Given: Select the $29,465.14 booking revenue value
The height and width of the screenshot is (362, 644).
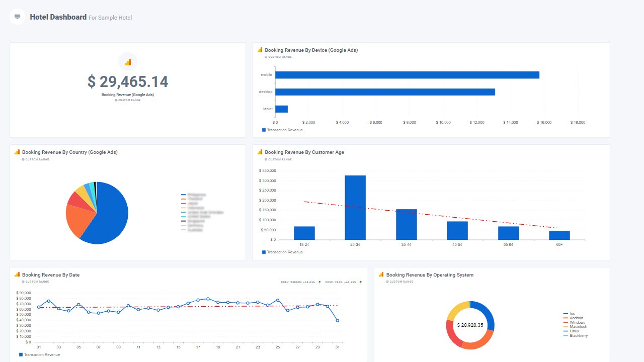Looking at the screenshot, I should click(128, 82).
